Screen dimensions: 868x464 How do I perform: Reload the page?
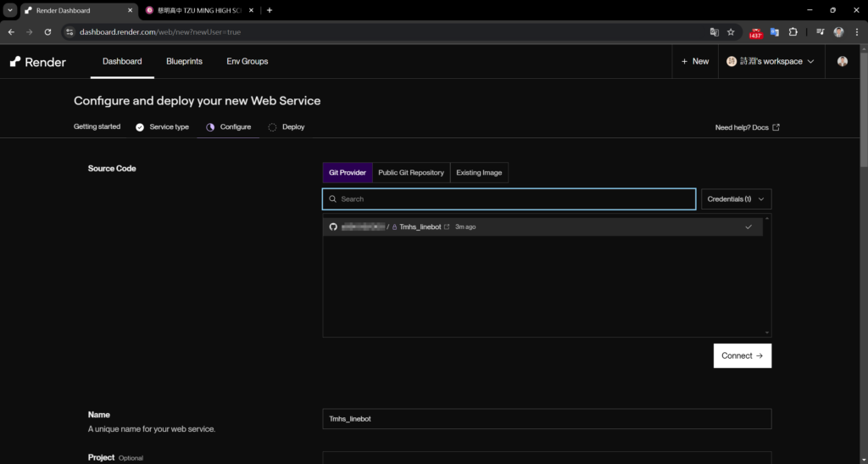(47, 32)
